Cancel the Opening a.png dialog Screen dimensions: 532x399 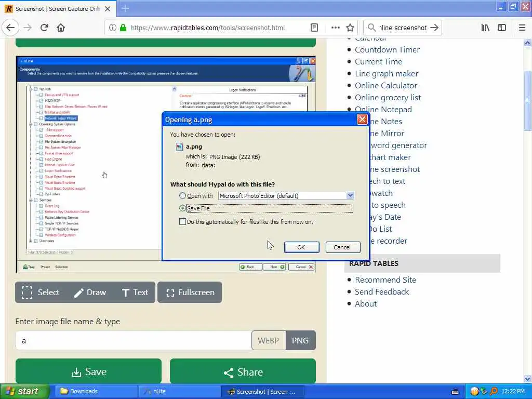tap(342, 247)
